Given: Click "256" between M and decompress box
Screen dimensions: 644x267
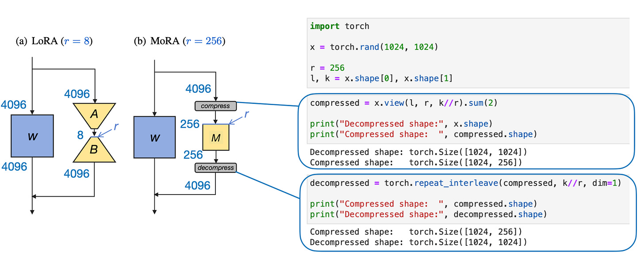Looking at the screenshot, I should 193,155.
